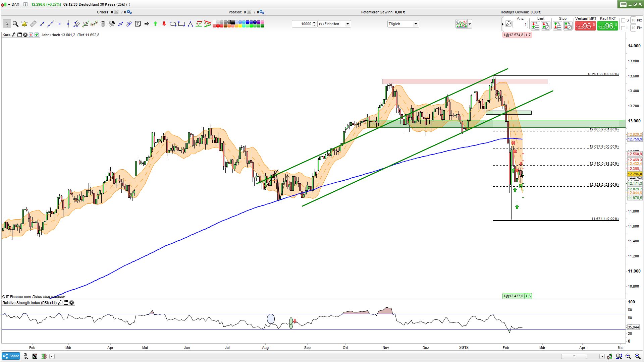The width and height of the screenshot is (644, 362).
Task: Select the horizontal line tool
Action: click(59, 24)
